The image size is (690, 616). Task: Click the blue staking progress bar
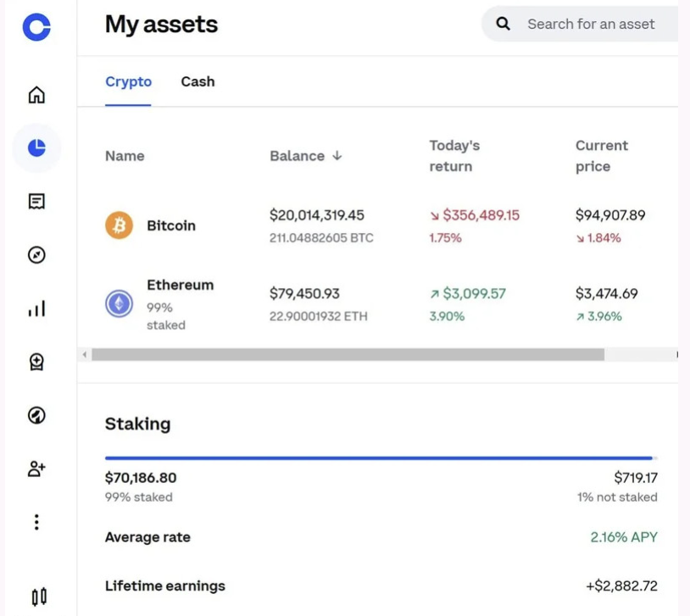click(379, 458)
